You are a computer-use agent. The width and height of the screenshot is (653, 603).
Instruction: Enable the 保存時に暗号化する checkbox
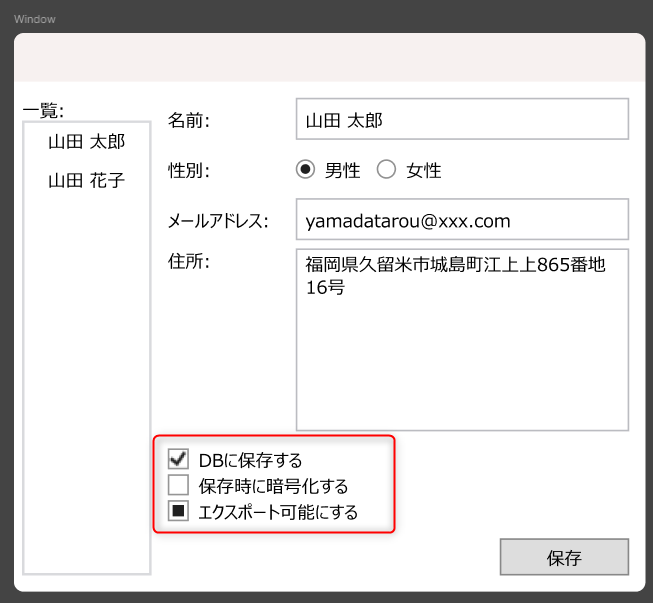pos(178,485)
